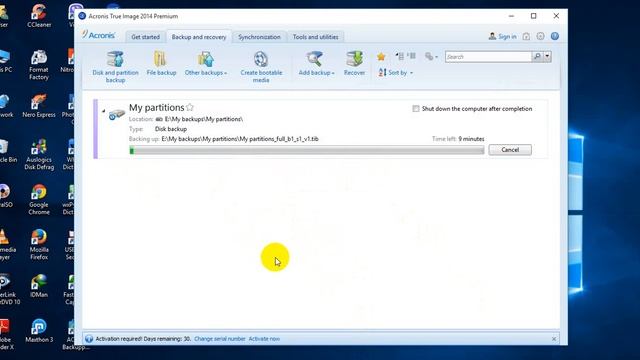Click the Recover toolbar icon

pos(354,64)
